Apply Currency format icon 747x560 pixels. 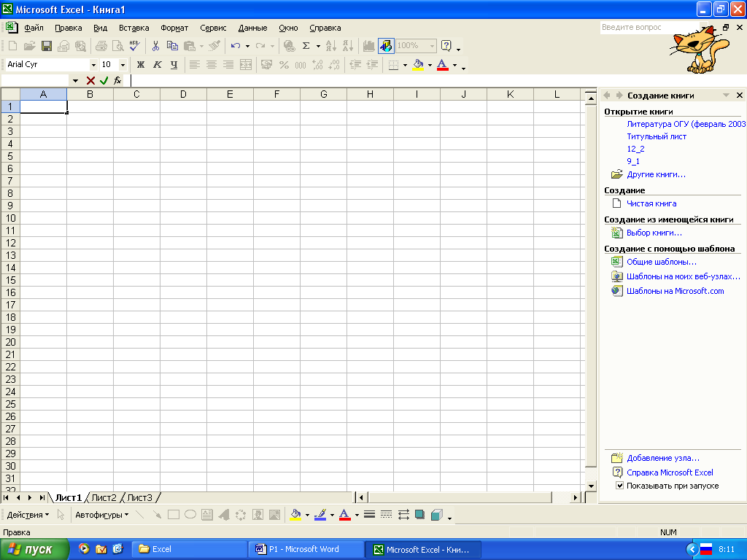(266, 65)
